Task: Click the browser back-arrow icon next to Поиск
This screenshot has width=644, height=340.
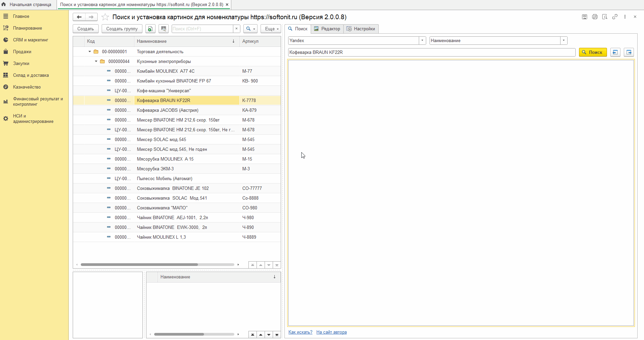Action: tap(615, 53)
